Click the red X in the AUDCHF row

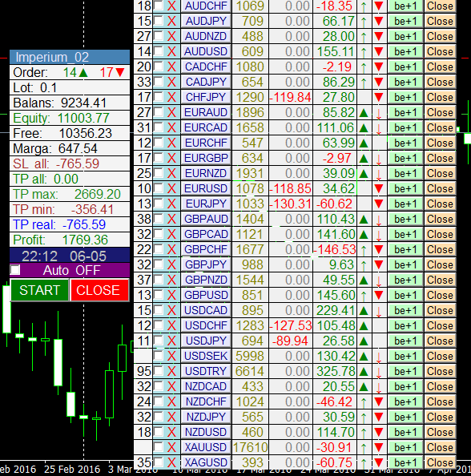[171, 6]
